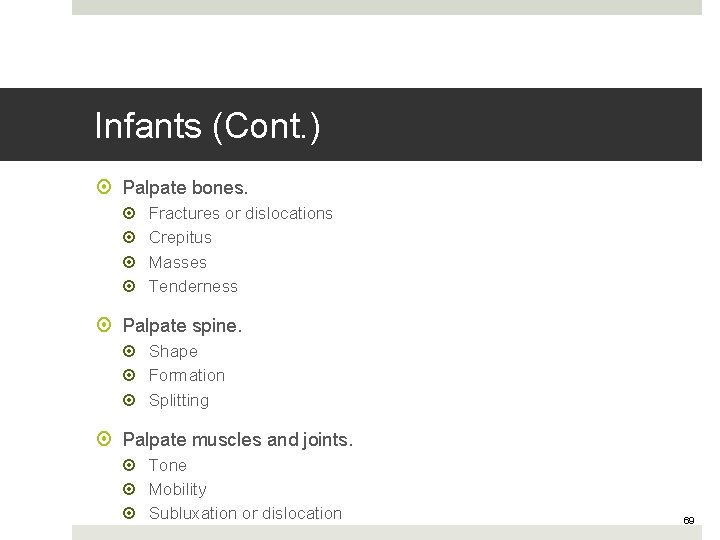Select the Palpate bones heading text
This screenshot has width=720, height=540.
[x=185, y=187]
